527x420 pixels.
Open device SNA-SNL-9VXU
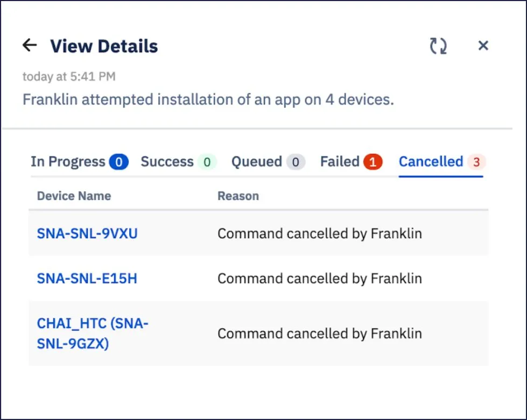pos(87,233)
